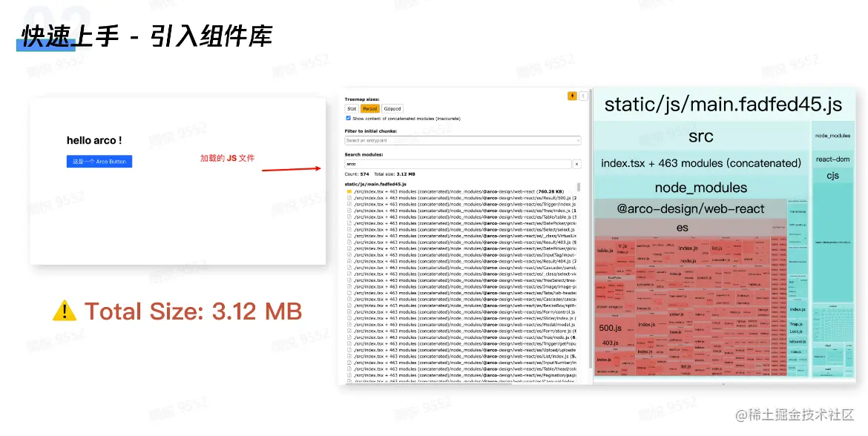Viewport: 868px width, 436px height.
Task: Click the es block in the treemap
Action: 682,228
